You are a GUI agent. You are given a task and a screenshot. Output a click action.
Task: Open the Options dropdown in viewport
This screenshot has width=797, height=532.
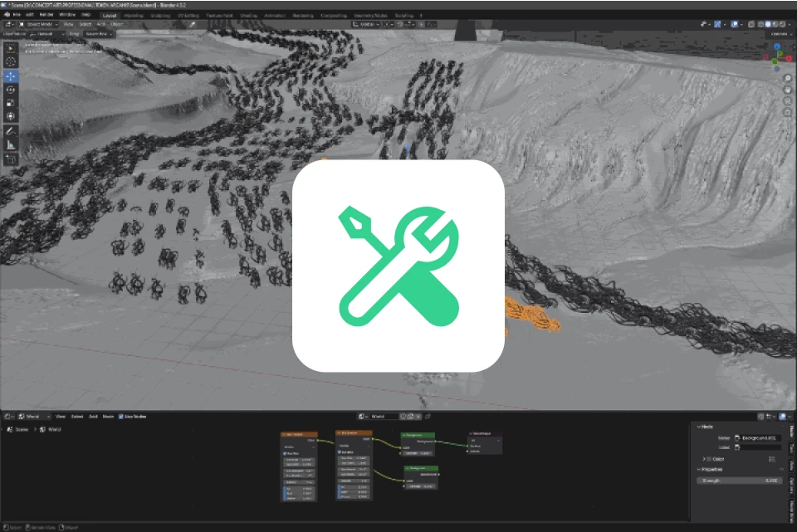[781, 34]
